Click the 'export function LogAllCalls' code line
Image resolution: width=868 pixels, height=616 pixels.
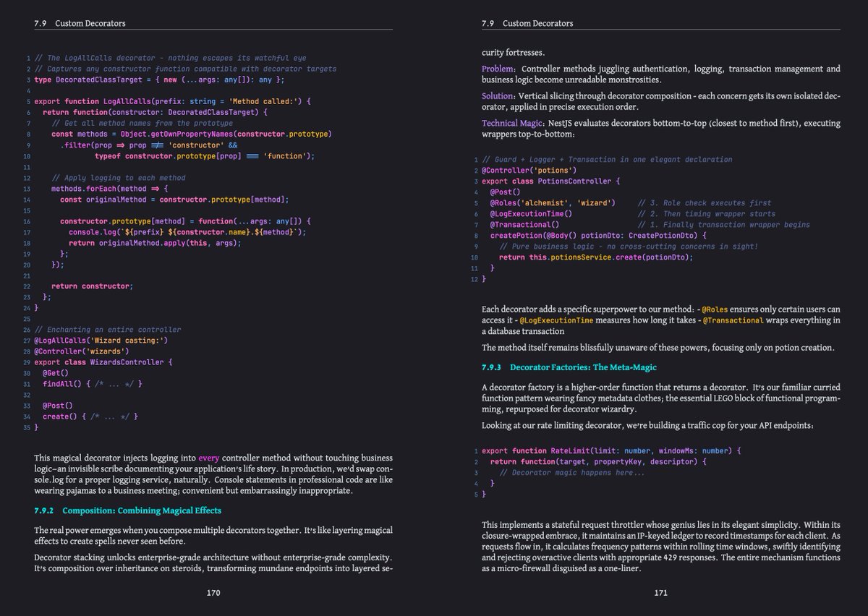172,101
